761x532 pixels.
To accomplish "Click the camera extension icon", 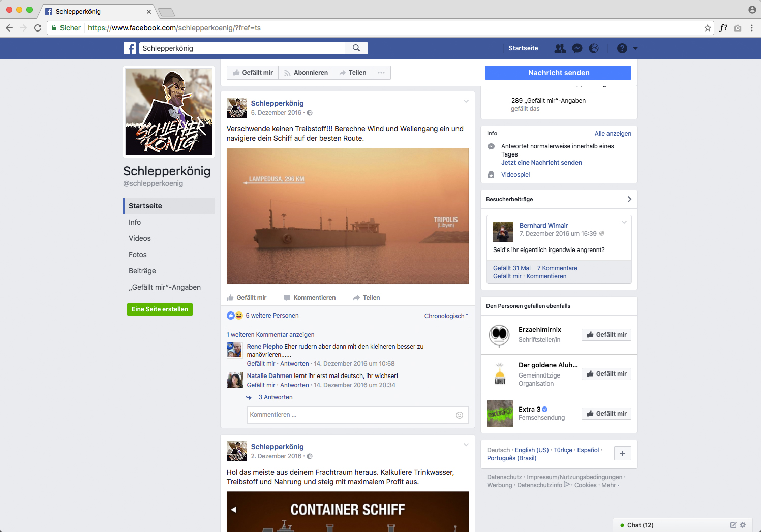I will click(x=738, y=28).
